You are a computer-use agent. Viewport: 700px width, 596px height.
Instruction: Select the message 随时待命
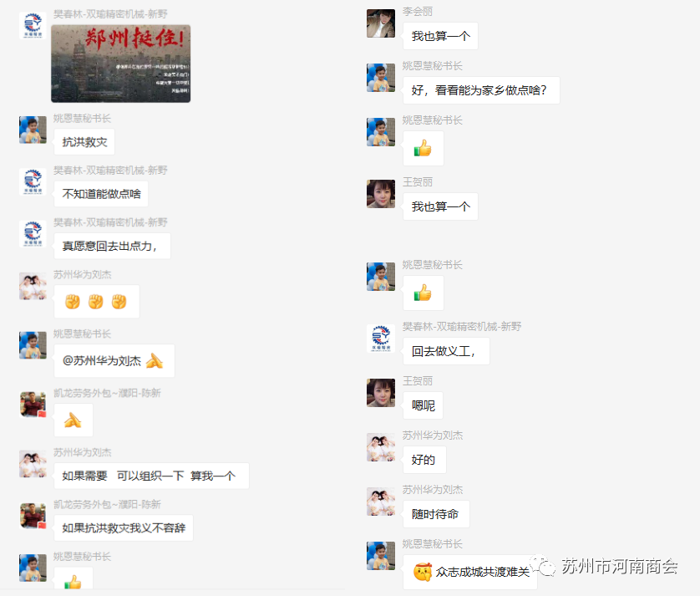pos(436,514)
